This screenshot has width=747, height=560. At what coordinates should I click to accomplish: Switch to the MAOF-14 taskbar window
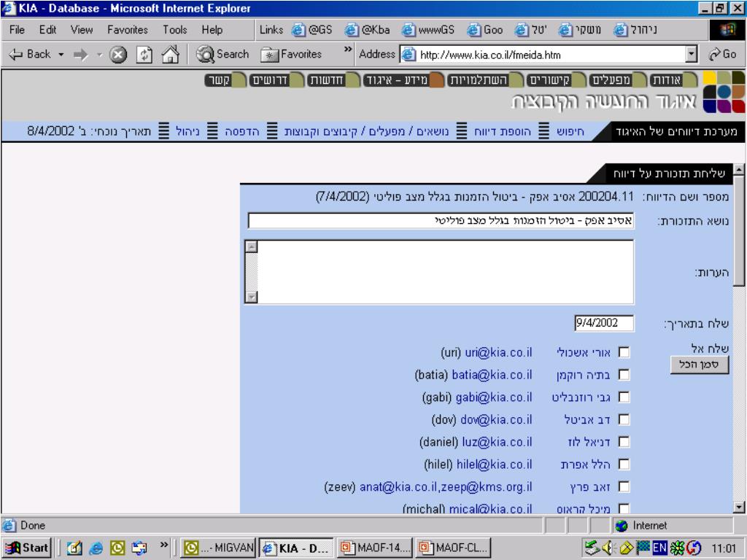tap(374, 548)
